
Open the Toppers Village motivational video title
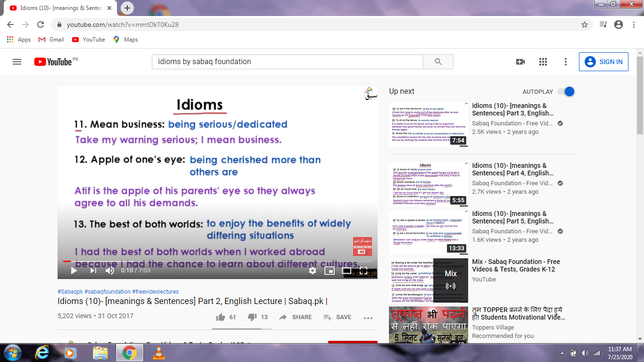(x=519, y=313)
